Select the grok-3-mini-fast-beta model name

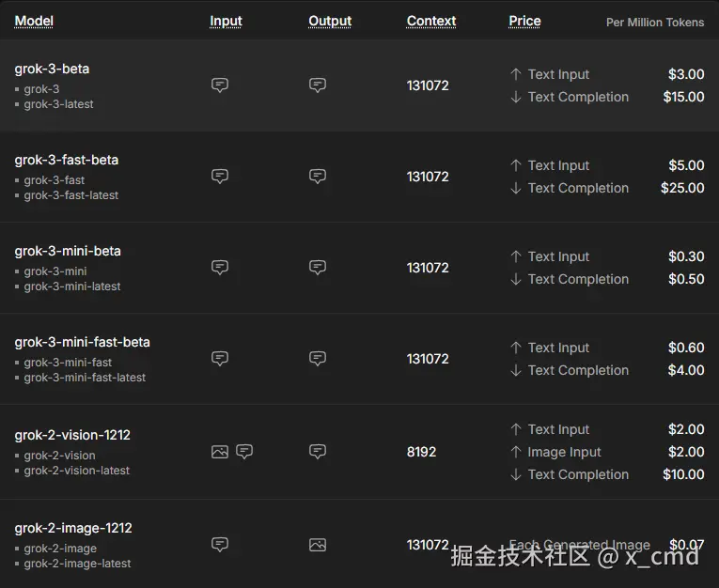tap(82, 342)
